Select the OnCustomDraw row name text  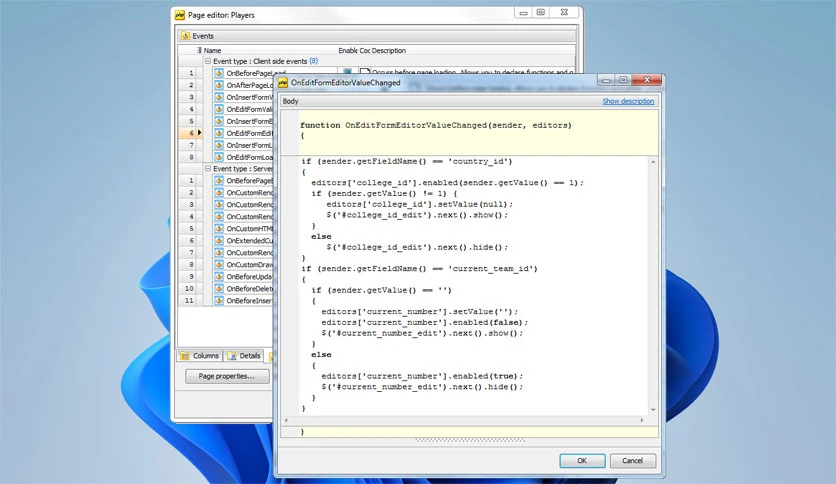click(249, 264)
